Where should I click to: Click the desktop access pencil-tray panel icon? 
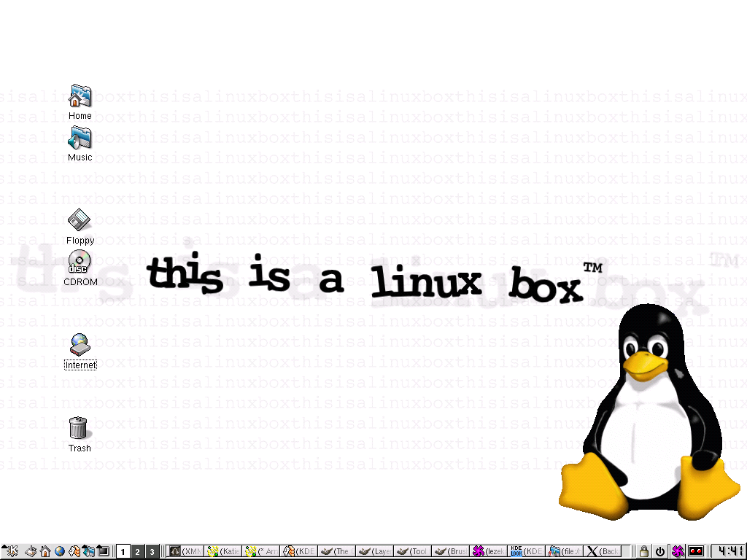(x=31, y=551)
